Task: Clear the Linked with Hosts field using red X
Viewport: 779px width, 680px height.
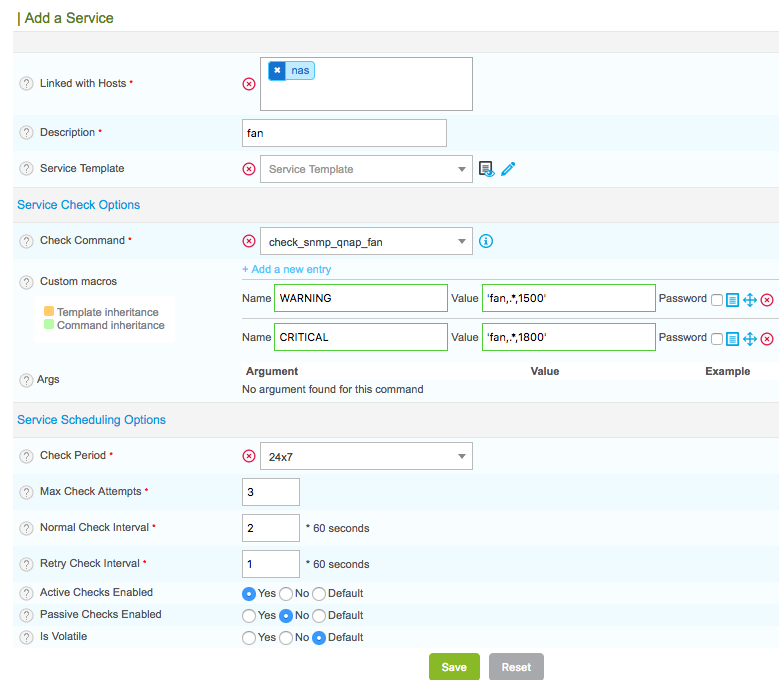Action: coord(249,84)
